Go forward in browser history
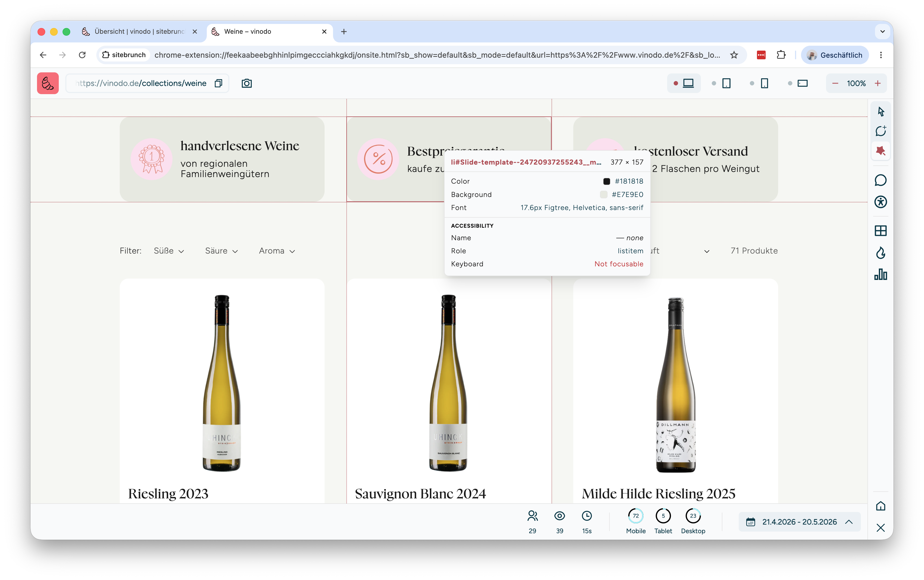This screenshot has height=580, width=924. (63, 55)
